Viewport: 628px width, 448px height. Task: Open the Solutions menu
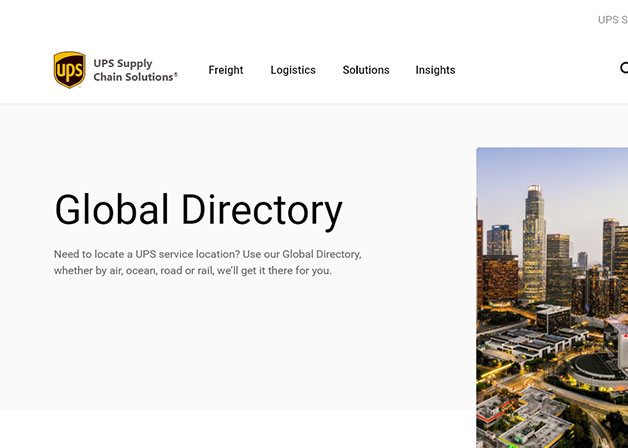(x=366, y=70)
